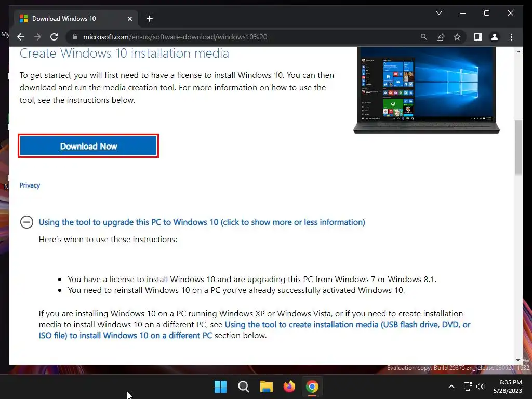
Task: Close the Download Windows 10 tab
Action: [x=129, y=19]
